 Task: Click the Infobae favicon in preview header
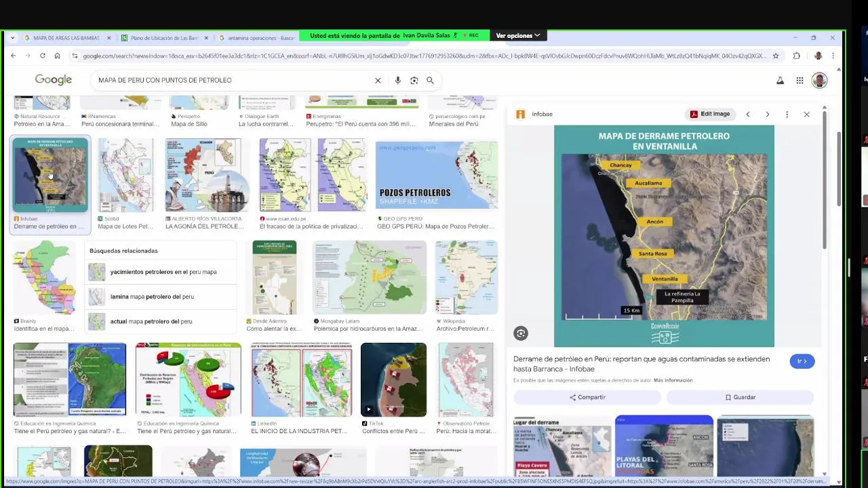click(520, 114)
